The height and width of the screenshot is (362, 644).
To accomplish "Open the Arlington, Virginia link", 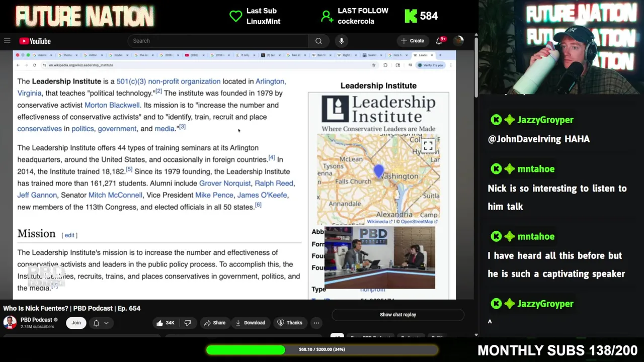I will 151,87.
